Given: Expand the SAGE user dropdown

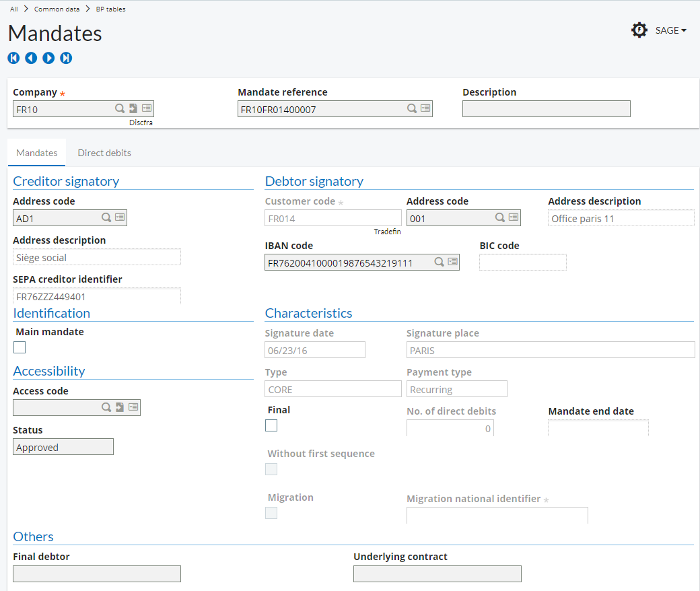Looking at the screenshot, I should (x=671, y=30).
